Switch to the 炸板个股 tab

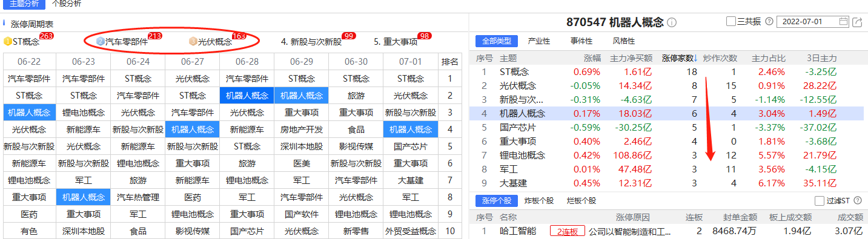click(x=538, y=201)
